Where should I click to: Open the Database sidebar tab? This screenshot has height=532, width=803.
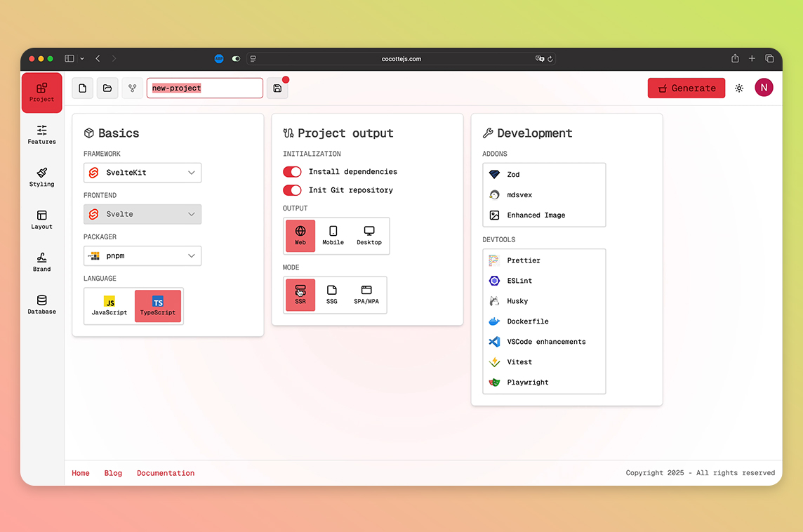tap(42, 305)
